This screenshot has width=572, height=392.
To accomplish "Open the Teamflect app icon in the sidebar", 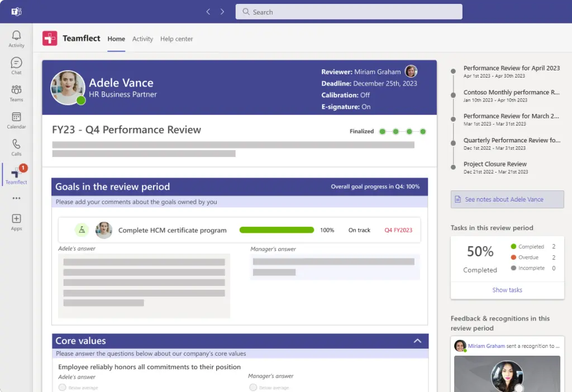I will tap(16, 175).
